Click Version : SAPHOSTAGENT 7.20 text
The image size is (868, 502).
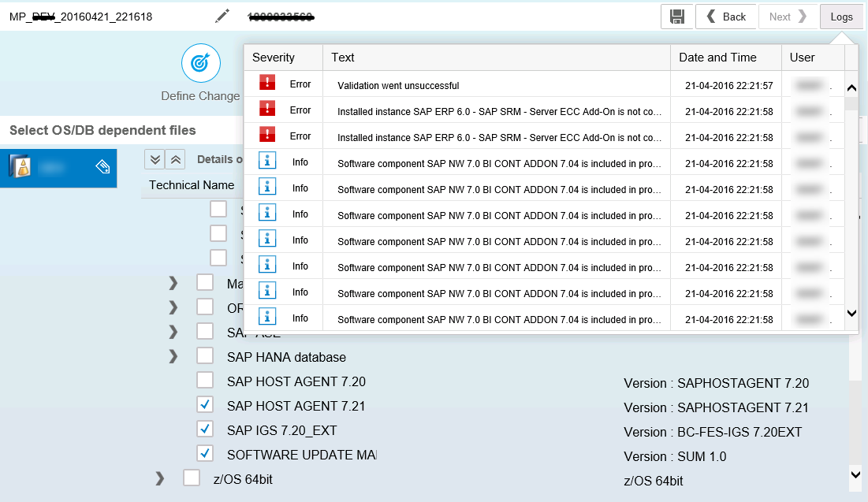(x=717, y=383)
